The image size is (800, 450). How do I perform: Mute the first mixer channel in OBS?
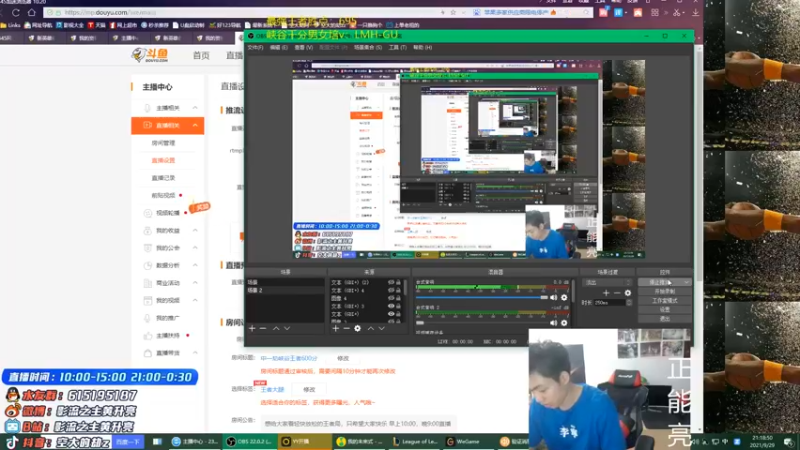coord(554,297)
